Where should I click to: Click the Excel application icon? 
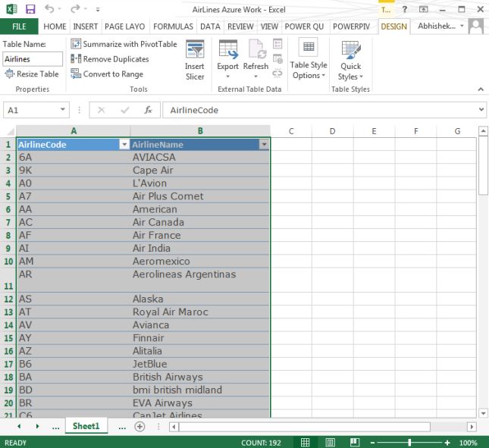tap(11, 9)
